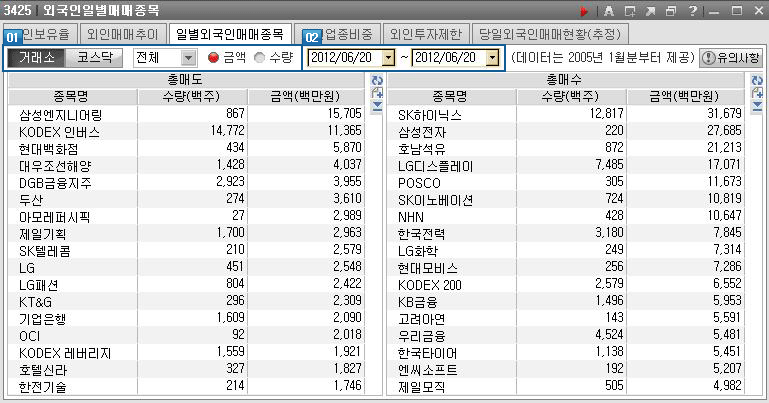The width and height of the screenshot is (769, 403).
Task: Click the red arrow icon in title bar
Action: tap(584, 11)
